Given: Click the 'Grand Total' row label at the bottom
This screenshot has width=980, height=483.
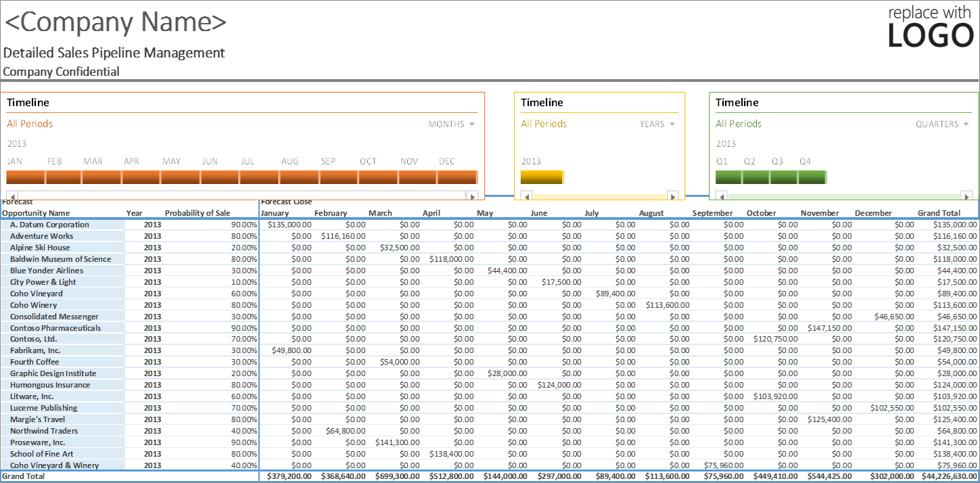Looking at the screenshot, I should point(23,476).
